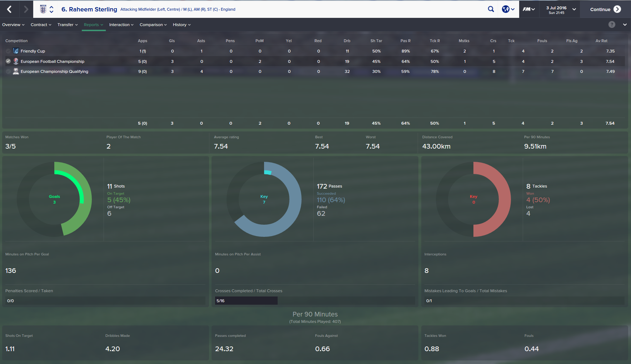Click the back navigation arrow
631x364 pixels.
click(10, 9)
